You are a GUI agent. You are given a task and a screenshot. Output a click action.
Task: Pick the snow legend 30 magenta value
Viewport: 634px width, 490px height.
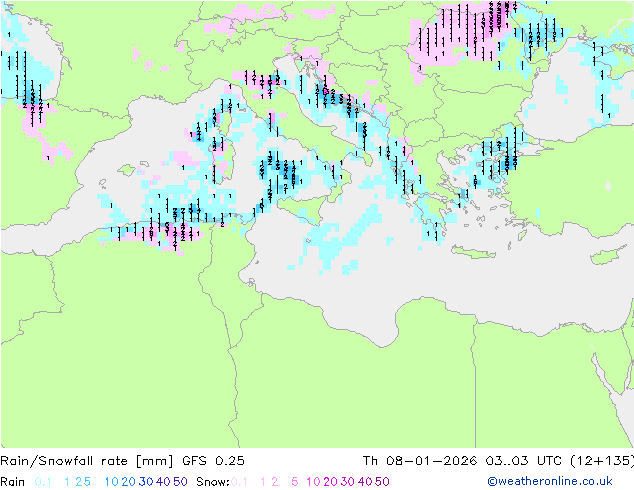pos(348,482)
